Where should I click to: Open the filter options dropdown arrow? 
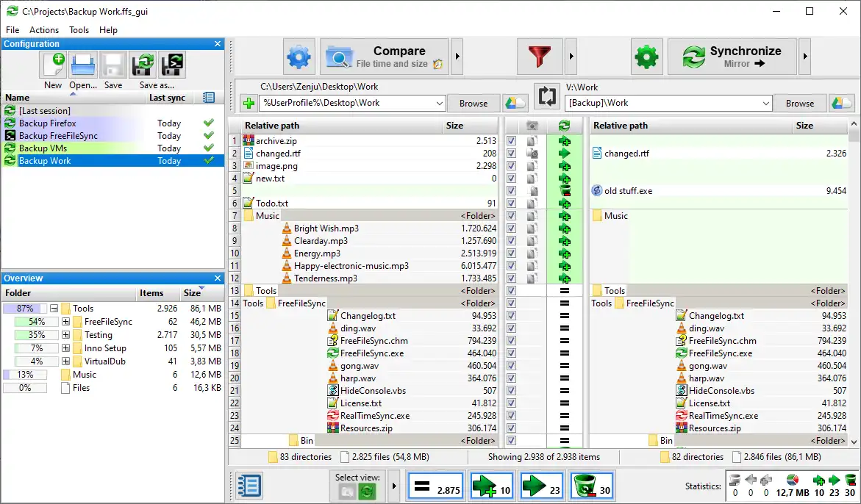click(571, 57)
